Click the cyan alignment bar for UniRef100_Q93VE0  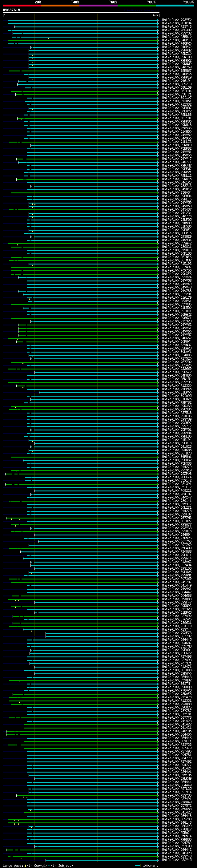pos(82,20)
